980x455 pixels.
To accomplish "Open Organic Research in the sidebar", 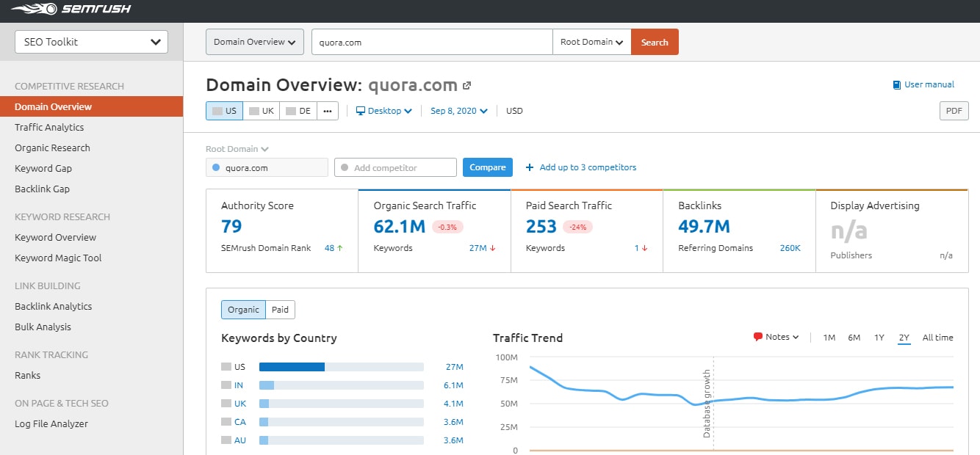I will 52,148.
